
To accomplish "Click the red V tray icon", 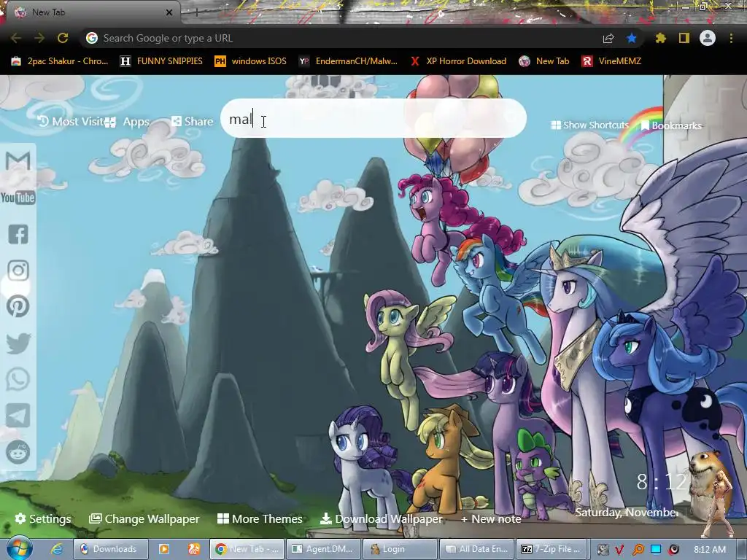I will tap(620, 550).
